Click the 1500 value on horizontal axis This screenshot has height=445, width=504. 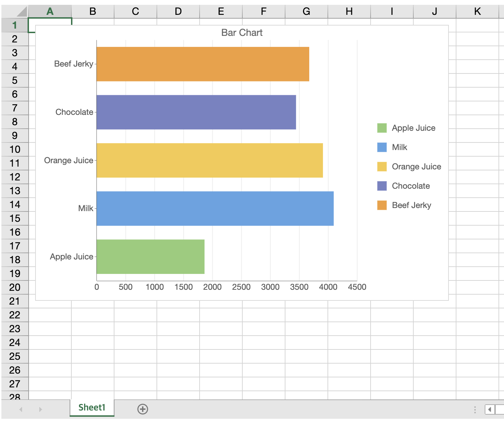click(183, 287)
